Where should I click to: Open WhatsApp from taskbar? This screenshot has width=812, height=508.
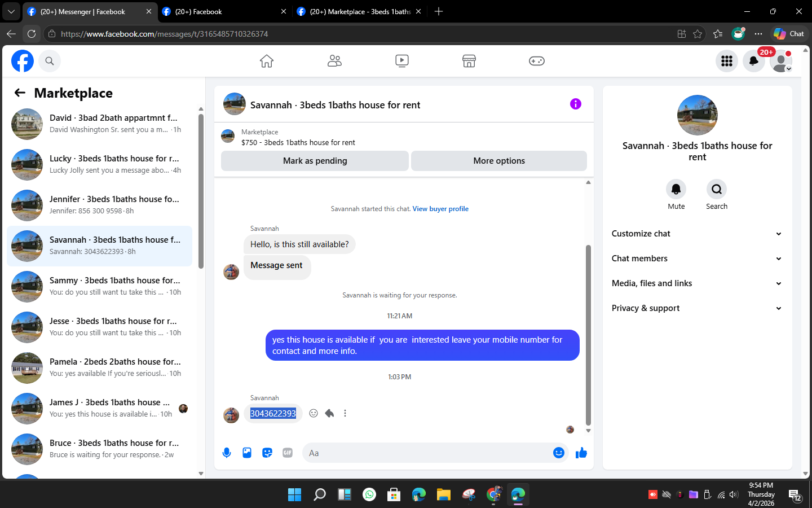pyautogui.click(x=369, y=494)
